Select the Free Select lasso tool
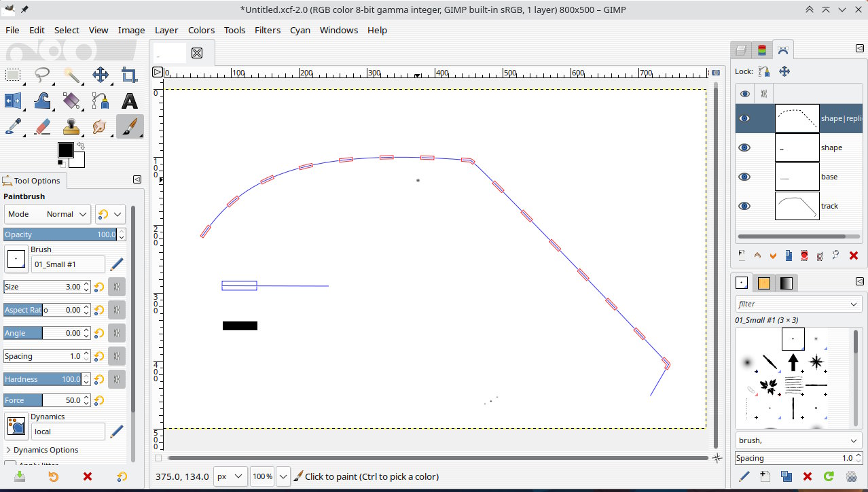The width and height of the screenshot is (868, 492). tap(42, 75)
